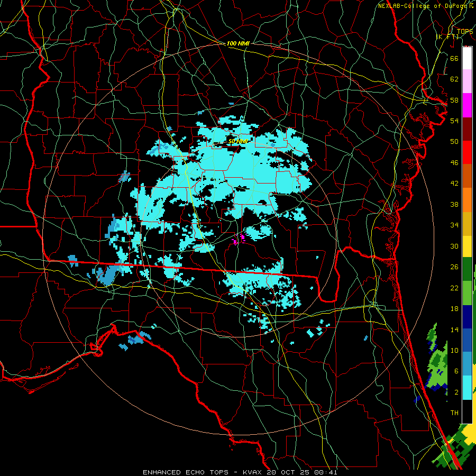Click the '34' legend value
476x476 pixels.
click(454, 225)
